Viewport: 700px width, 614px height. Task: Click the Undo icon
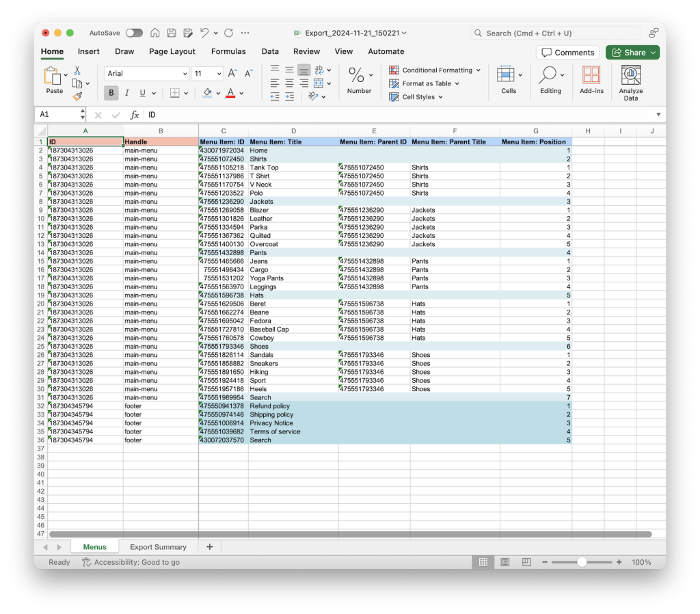point(205,32)
